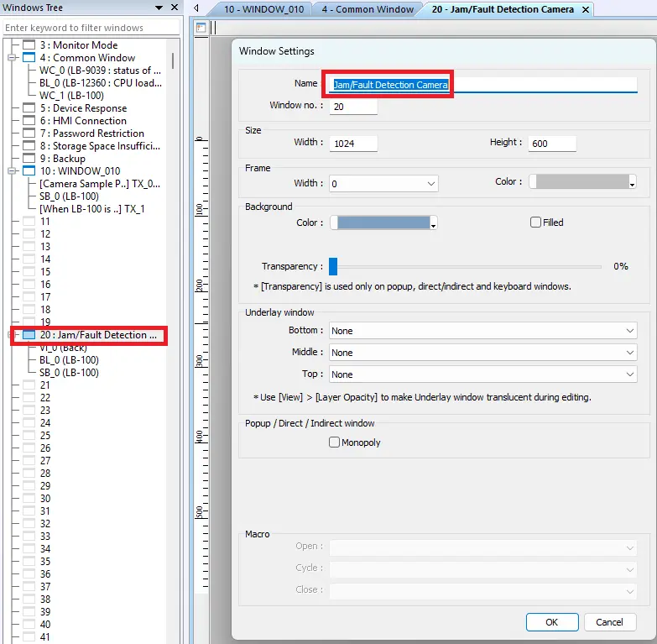Click the Size Height field
The image size is (657, 644).
point(552,144)
